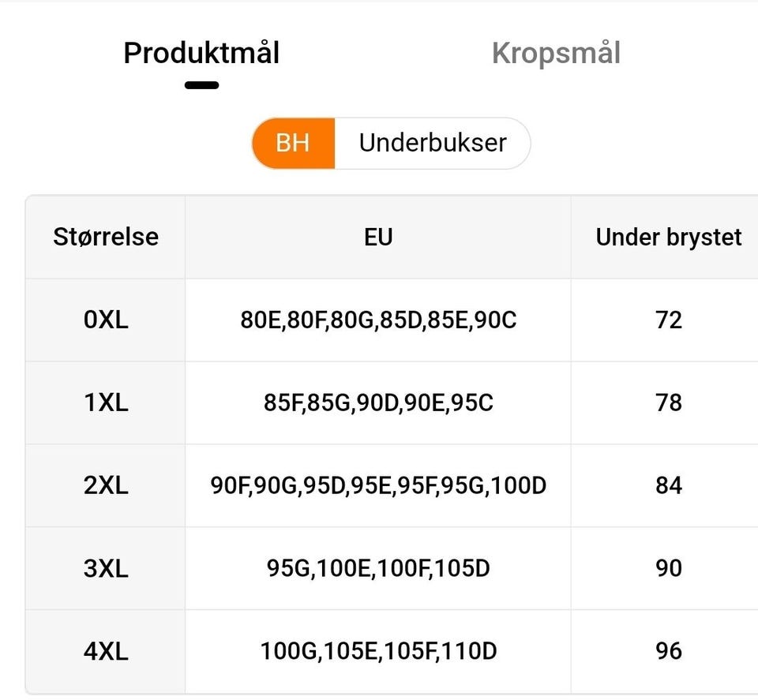Switch toggle to Underbukser
The width and height of the screenshot is (758, 700).
433,143
